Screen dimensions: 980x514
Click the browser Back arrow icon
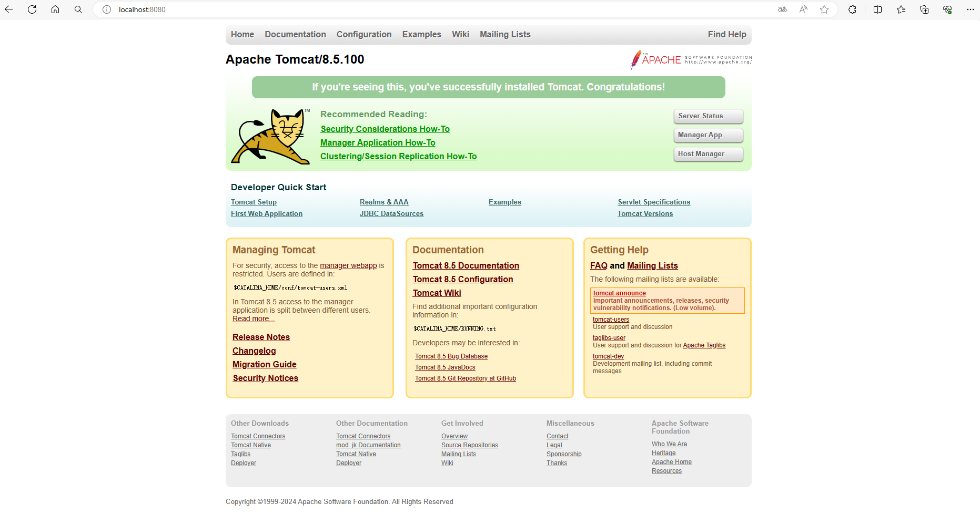9,9
